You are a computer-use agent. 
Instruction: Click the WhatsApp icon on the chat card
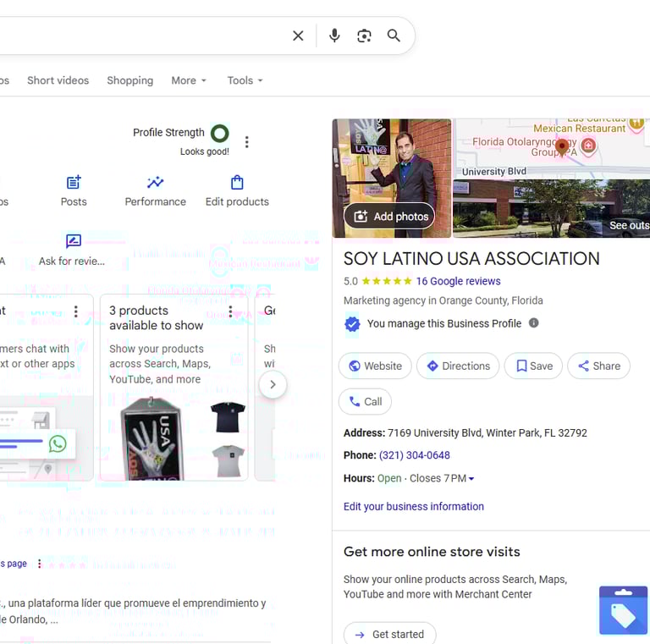click(58, 443)
